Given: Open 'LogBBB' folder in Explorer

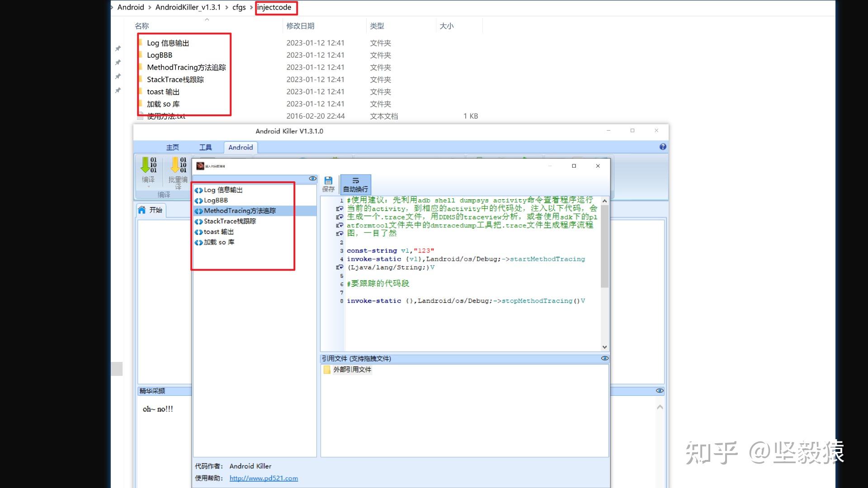Looking at the screenshot, I should pyautogui.click(x=159, y=55).
